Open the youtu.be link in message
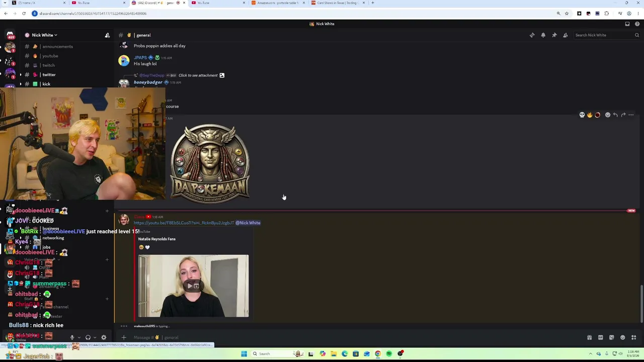644x362 pixels. pos(184,223)
